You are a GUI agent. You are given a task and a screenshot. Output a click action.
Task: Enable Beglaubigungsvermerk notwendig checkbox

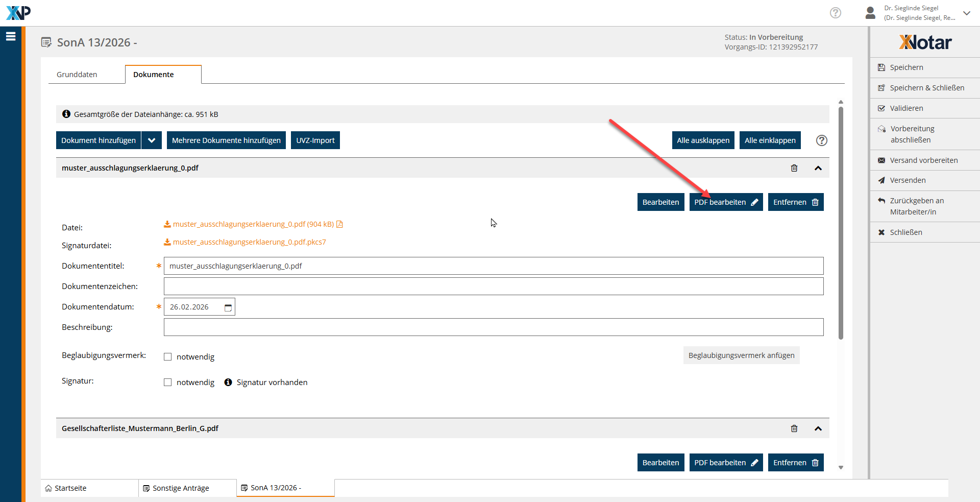pyautogui.click(x=167, y=357)
